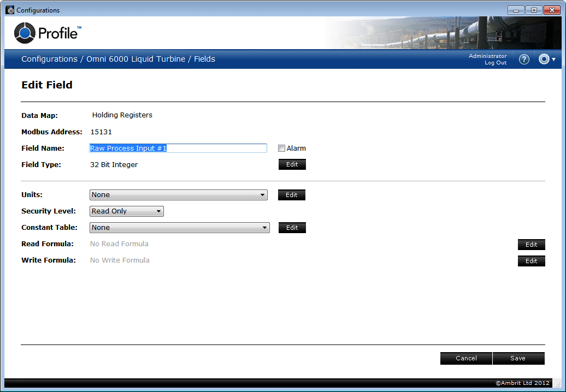The image size is (566, 392).
Task: Edit the Field Type
Action: [x=292, y=164]
